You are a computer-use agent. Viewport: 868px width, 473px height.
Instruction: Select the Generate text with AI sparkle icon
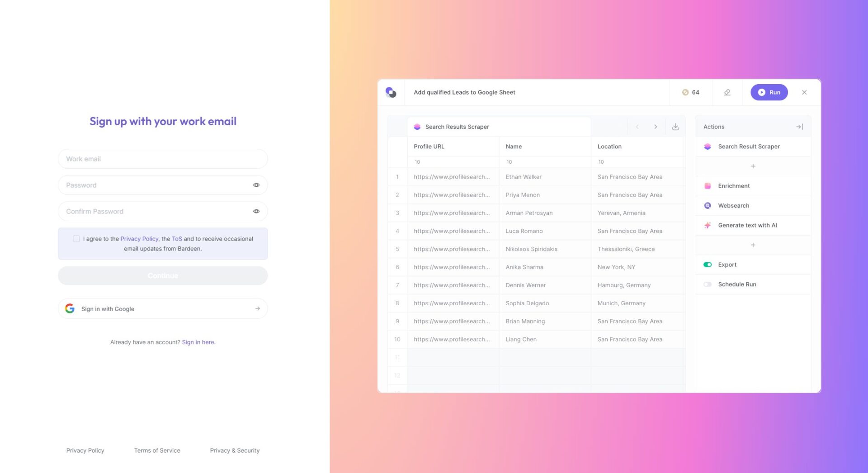[708, 225]
